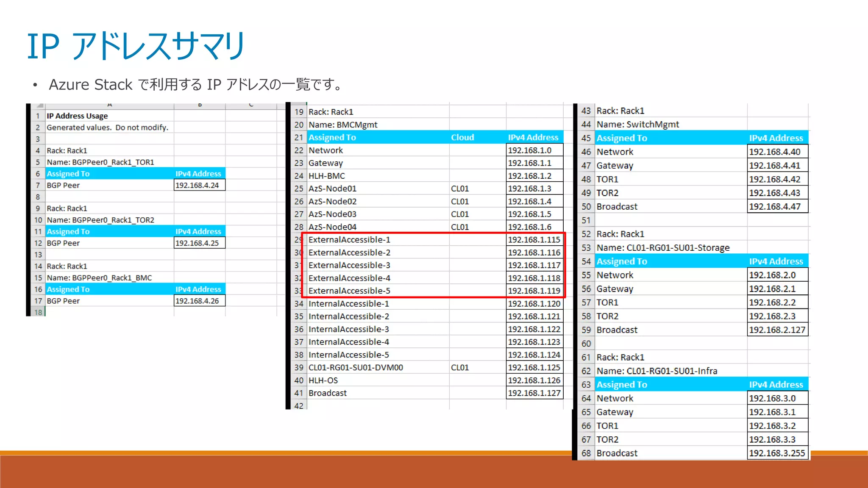
Task: Click IP value 192.168.3.0
Action: (777, 398)
